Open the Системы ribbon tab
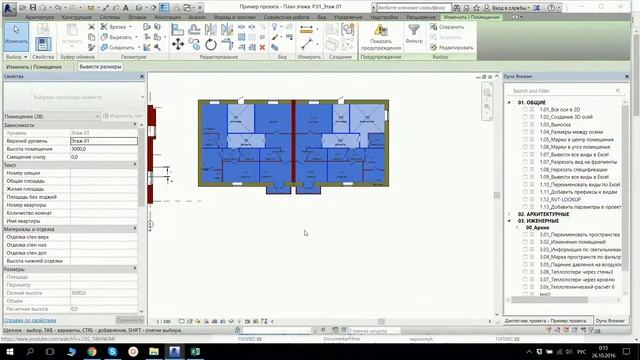Viewport: 640px width, 360px height. pyautogui.click(x=110, y=17)
